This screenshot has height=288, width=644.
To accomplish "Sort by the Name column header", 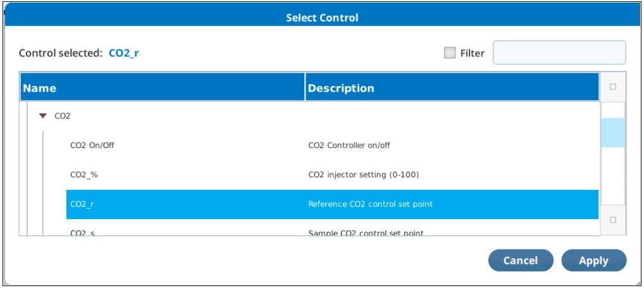I will coord(163,87).
